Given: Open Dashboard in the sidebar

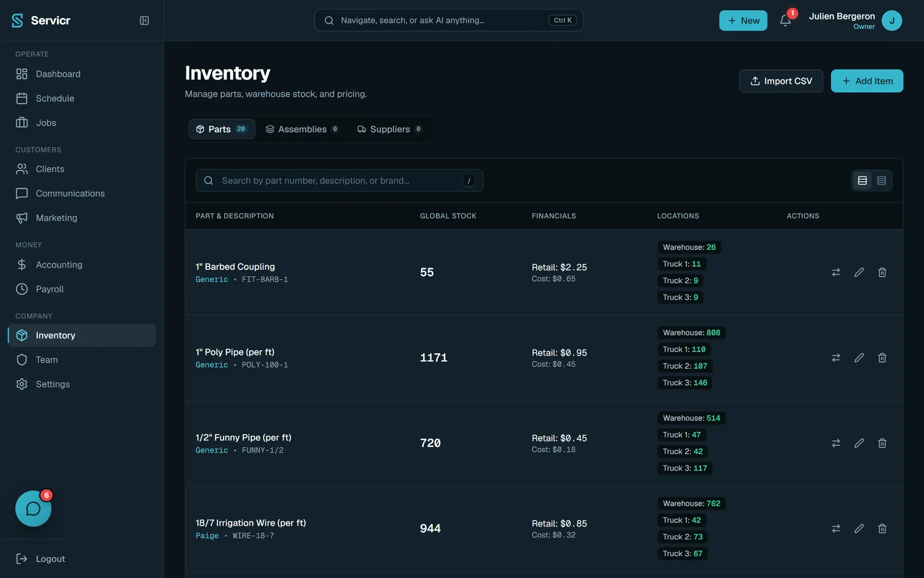Looking at the screenshot, I should pyautogui.click(x=81, y=74).
